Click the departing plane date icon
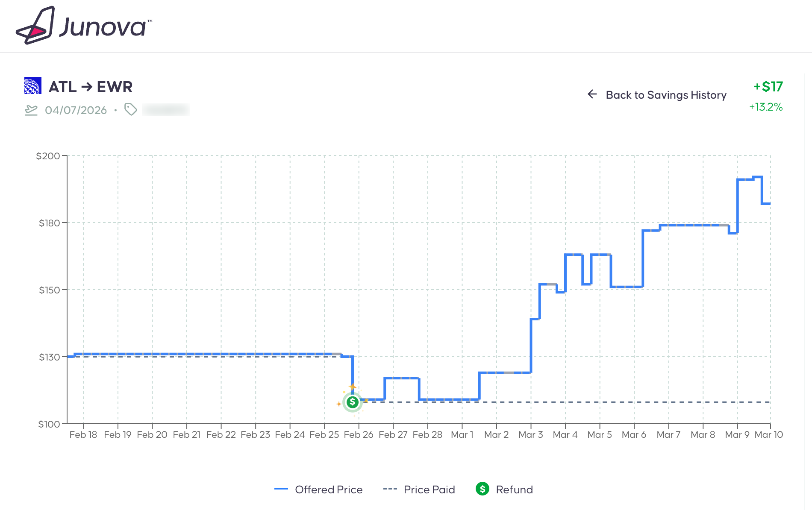812x510 pixels. 31,110
